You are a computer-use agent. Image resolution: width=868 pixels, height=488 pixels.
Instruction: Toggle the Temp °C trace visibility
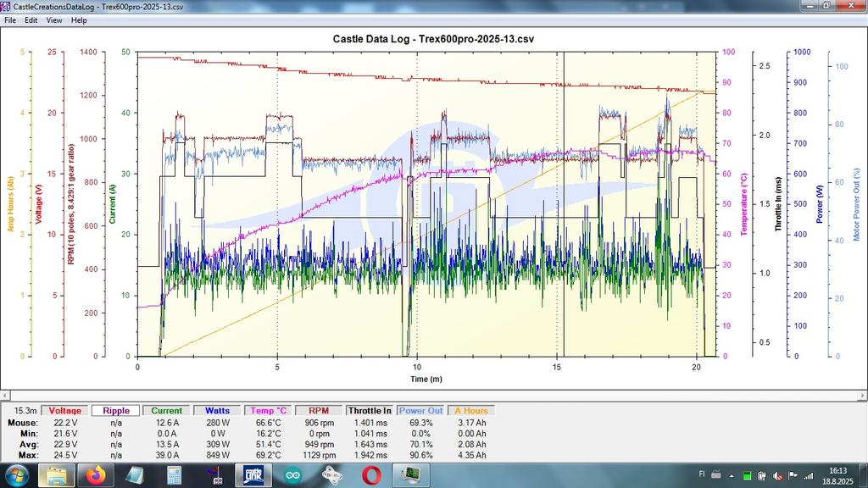pos(268,411)
